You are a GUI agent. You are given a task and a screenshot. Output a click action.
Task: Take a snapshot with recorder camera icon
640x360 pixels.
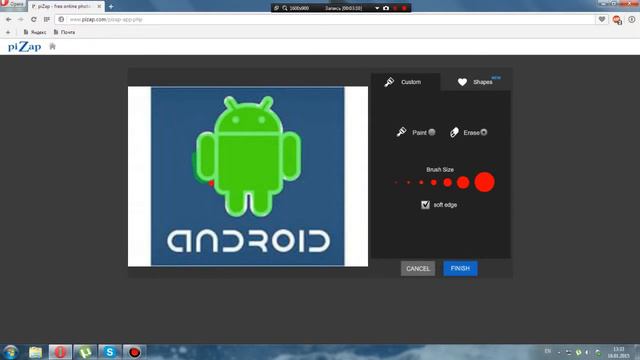click(x=386, y=8)
